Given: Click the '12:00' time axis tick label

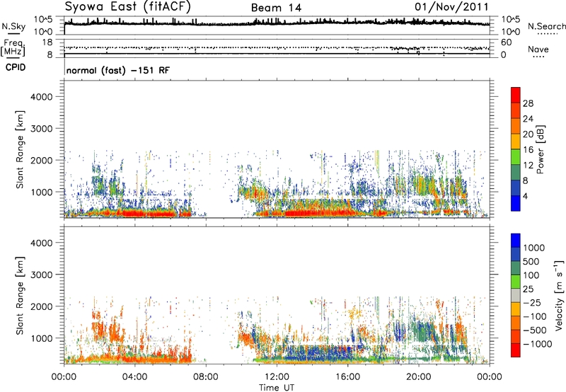Looking at the screenshot, I should (x=277, y=377).
